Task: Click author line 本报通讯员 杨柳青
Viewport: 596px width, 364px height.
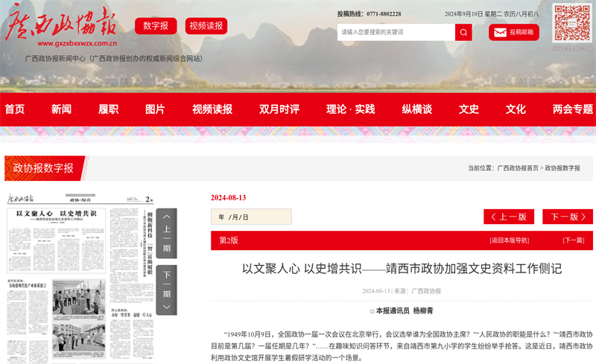Action: click(x=402, y=311)
